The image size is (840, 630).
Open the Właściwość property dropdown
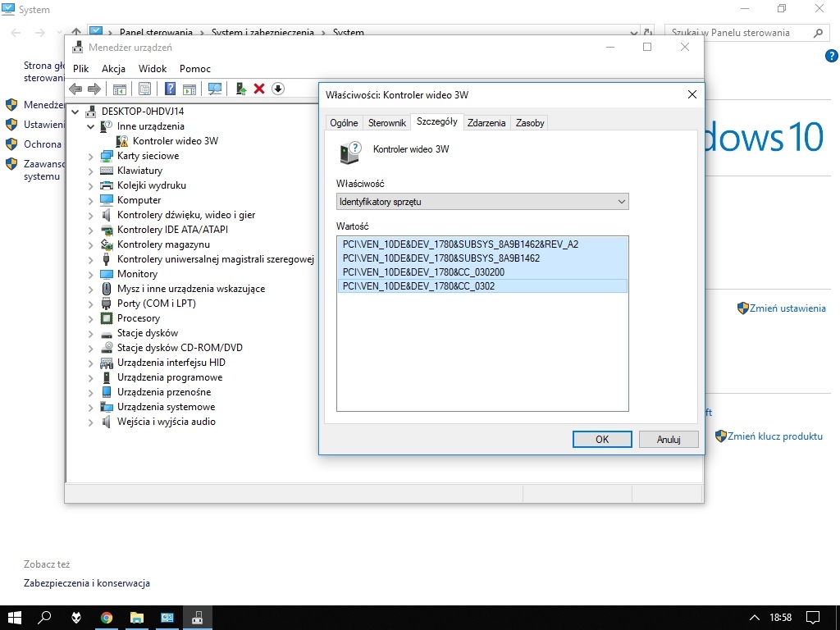point(482,202)
